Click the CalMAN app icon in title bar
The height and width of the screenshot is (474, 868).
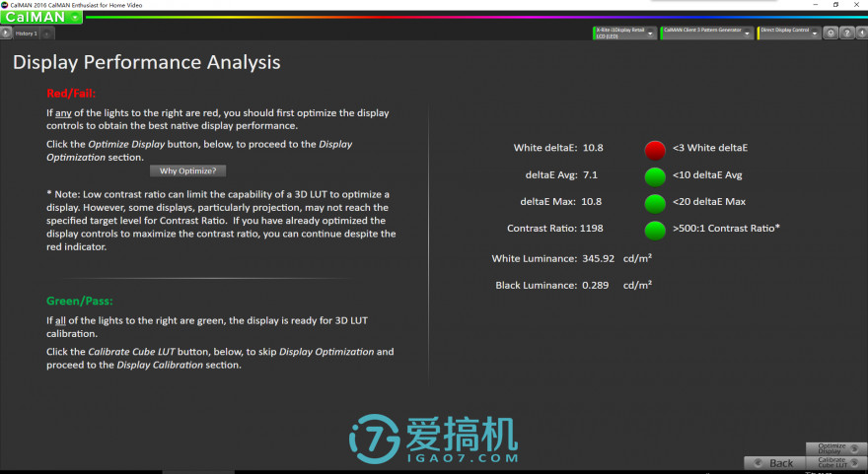click(4, 4)
